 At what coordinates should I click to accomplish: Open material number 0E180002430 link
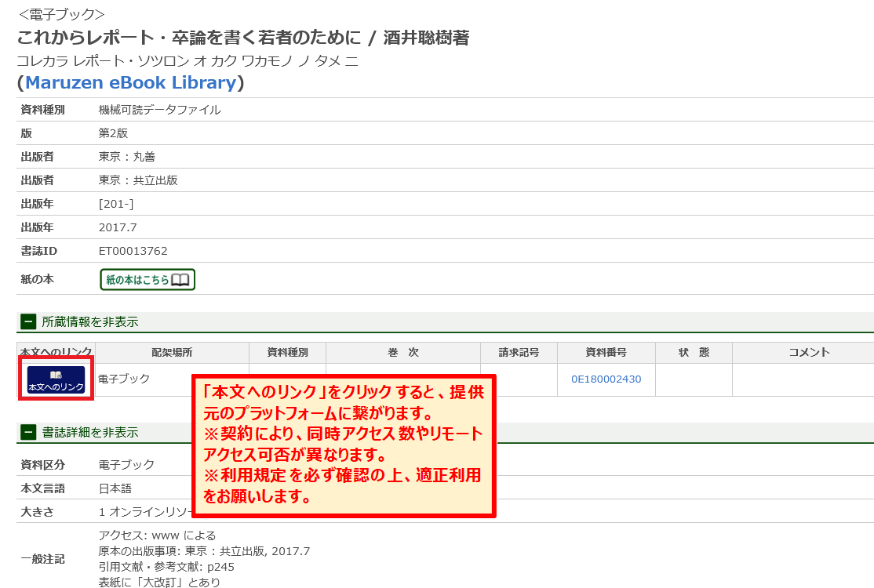(x=606, y=379)
